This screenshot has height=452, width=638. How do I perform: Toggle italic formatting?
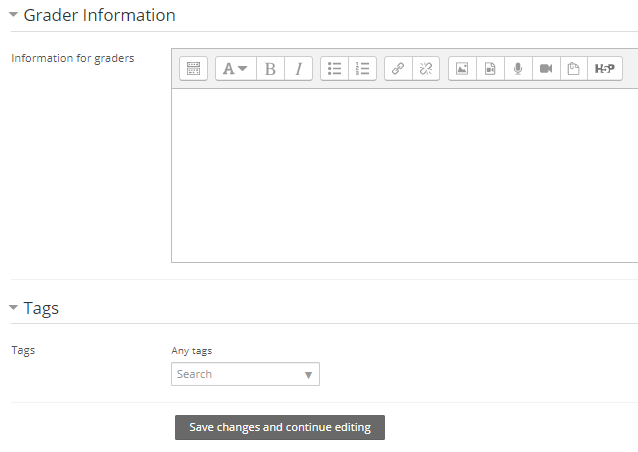tap(298, 68)
